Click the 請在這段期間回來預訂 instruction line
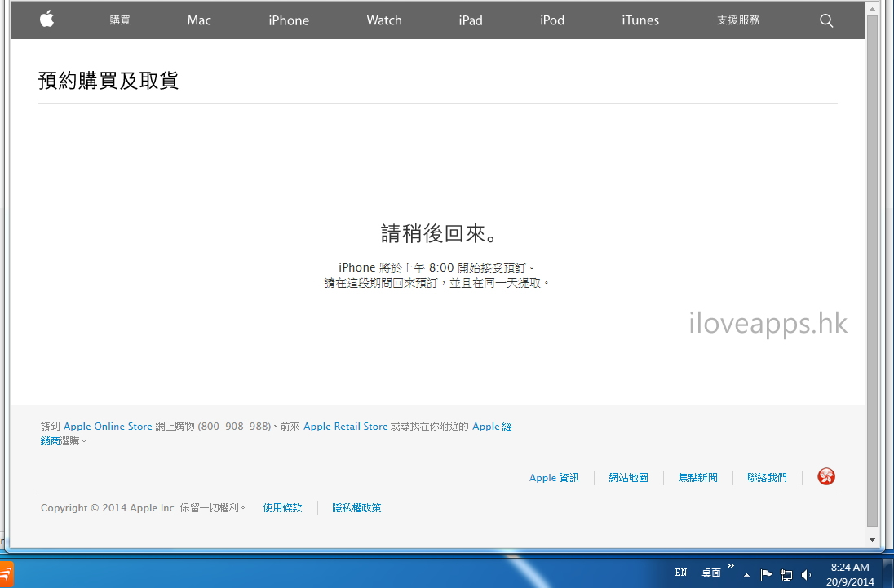Screen dimensions: 894x588 436,283
